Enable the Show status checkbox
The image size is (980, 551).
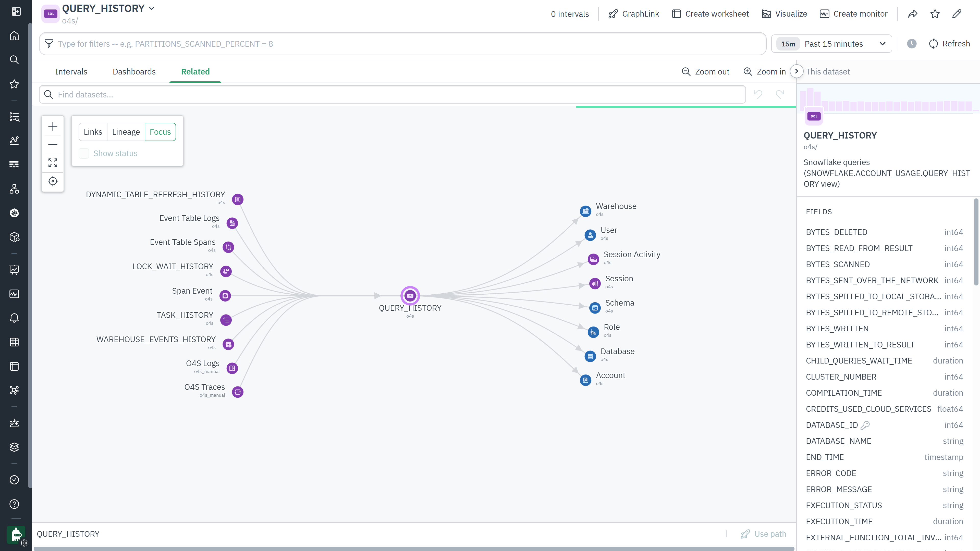(x=84, y=153)
